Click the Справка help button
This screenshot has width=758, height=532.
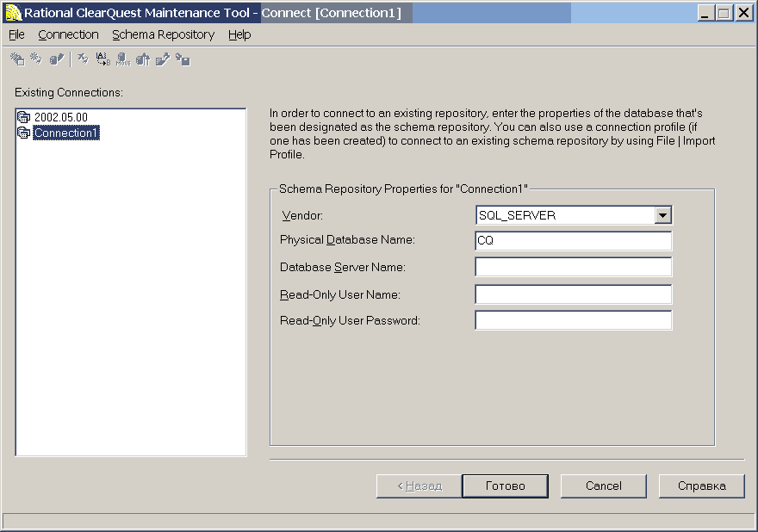pos(701,486)
